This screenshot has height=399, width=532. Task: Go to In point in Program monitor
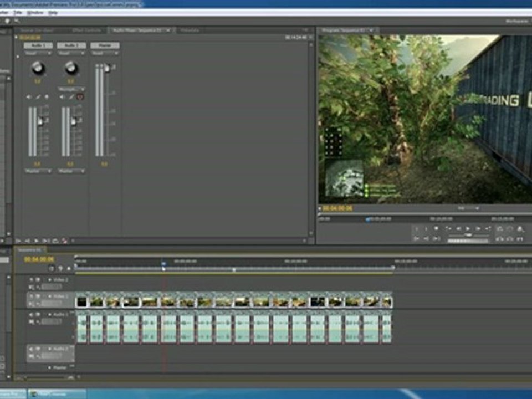point(416,238)
